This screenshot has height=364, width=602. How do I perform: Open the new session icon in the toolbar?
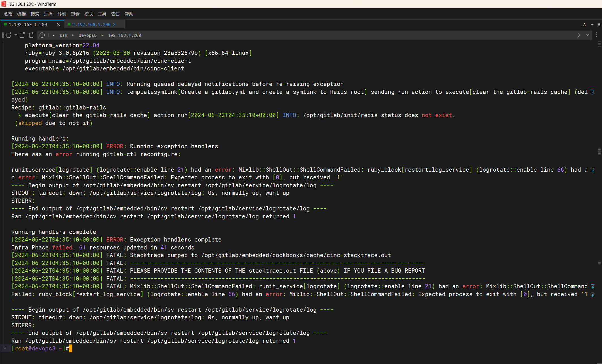9,35
